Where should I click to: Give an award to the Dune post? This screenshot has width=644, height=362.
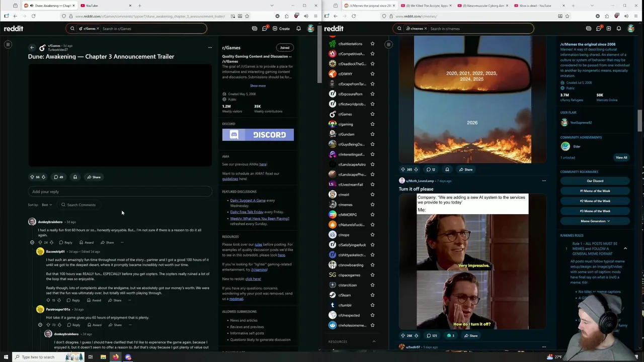click(75, 177)
